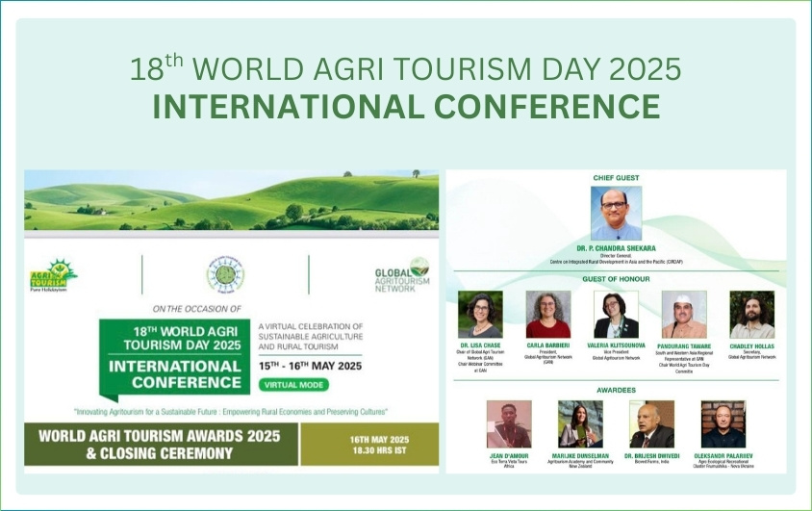Select Chadley Hollas's photo
This screenshot has width=812, height=511.
click(x=752, y=315)
